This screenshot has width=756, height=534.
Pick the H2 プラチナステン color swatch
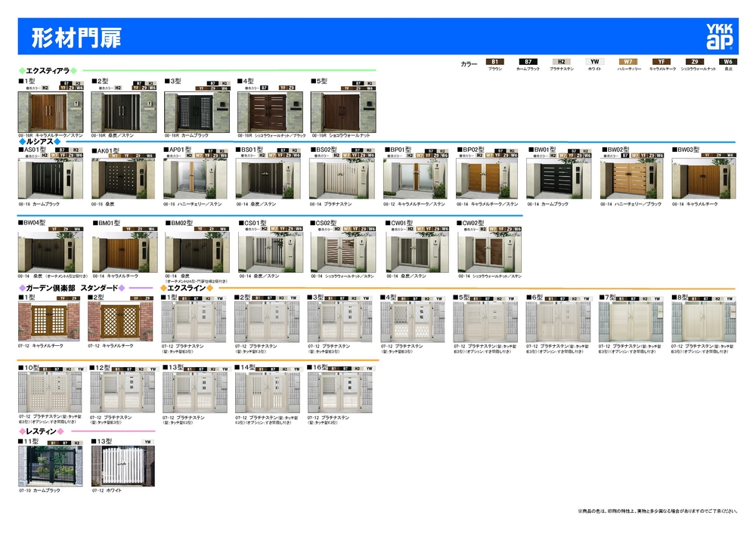click(x=561, y=62)
